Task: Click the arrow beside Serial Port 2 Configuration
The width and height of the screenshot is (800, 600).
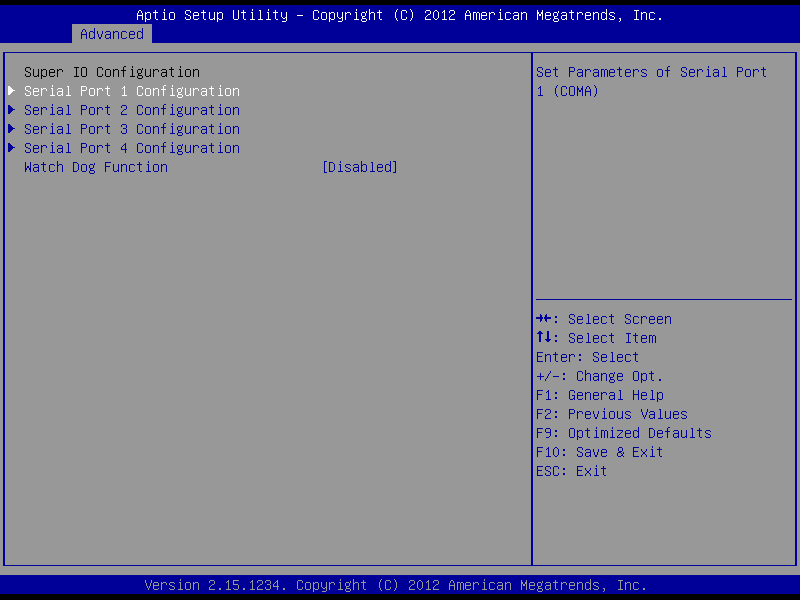Action: [x=12, y=110]
